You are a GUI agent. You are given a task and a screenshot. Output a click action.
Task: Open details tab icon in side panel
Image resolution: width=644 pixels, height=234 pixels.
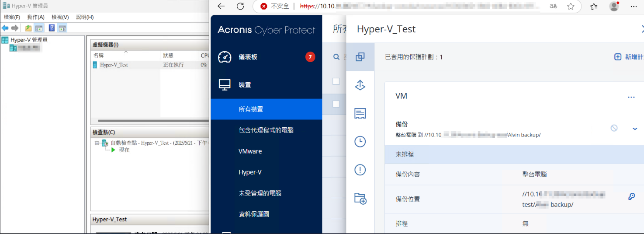[360, 113]
